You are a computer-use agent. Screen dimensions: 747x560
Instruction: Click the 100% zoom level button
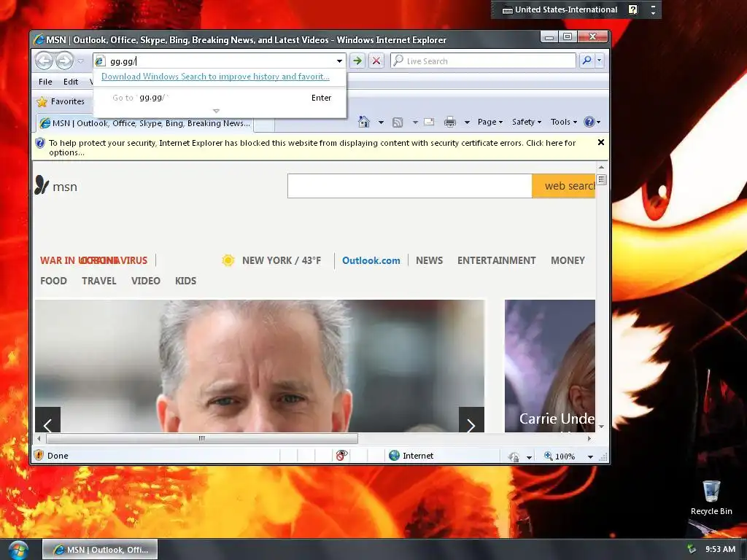[x=560, y=456]
